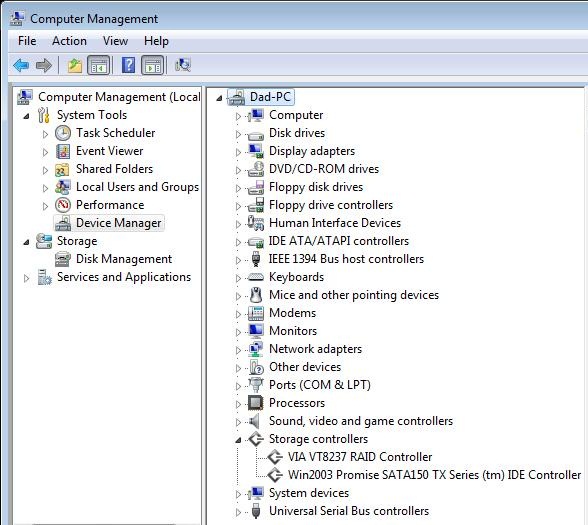Select the Shared Folders label

[114, 169]
